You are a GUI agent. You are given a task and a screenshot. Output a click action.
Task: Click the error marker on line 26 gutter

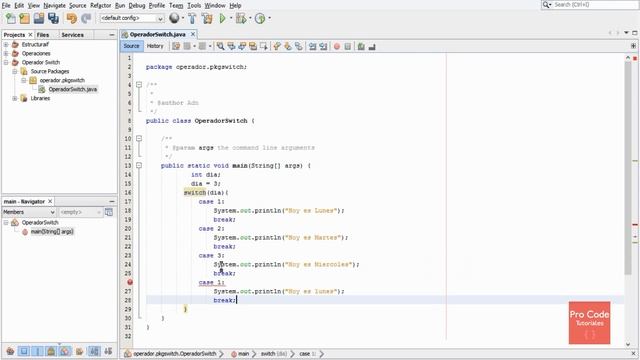pyautogui.click(x=130, y=282)
